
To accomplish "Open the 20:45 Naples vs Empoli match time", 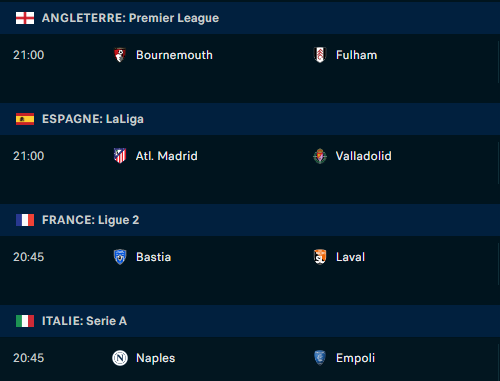I will [x=29, y=358].
